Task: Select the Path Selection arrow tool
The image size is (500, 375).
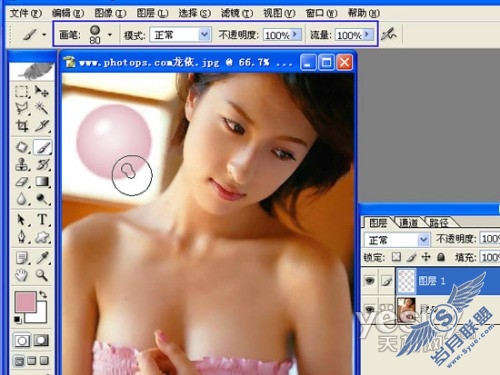Action: [22, 220]
